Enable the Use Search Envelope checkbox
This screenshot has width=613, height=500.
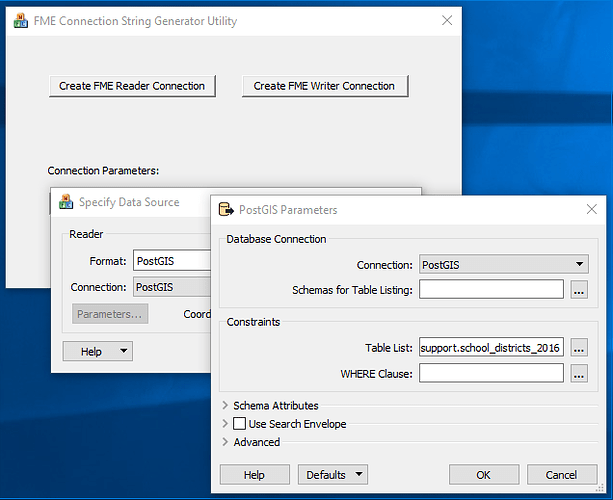[x=239, y=423]
